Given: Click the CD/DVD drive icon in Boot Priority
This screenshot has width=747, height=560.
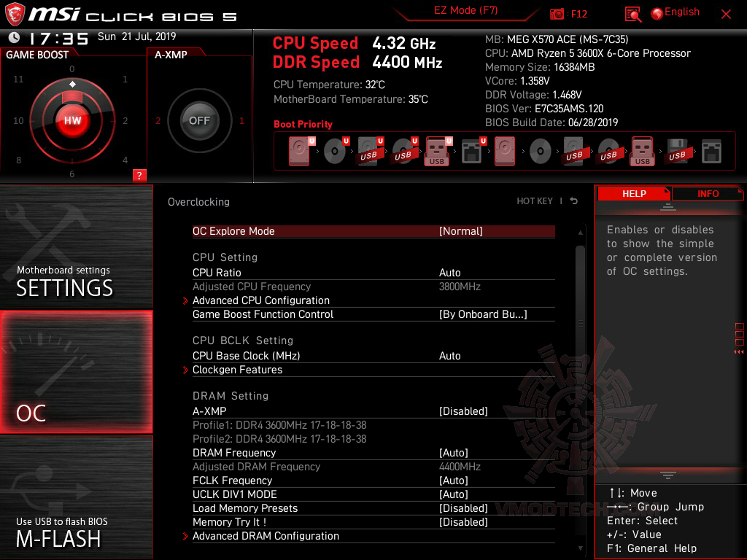Looking at the screenshot, I should (x=336, y=150).
